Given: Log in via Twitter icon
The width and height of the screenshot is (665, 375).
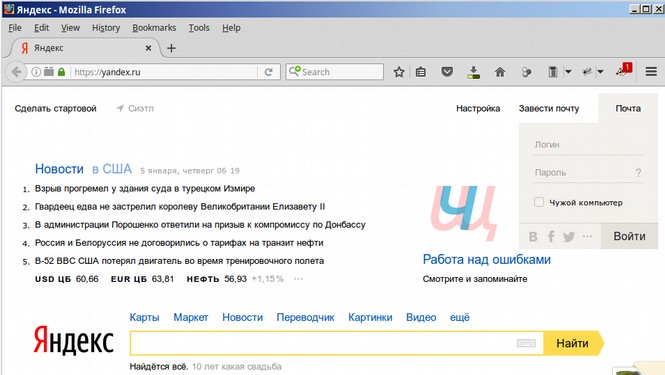Looking at the screenshot, I should [x=569, y=236].
